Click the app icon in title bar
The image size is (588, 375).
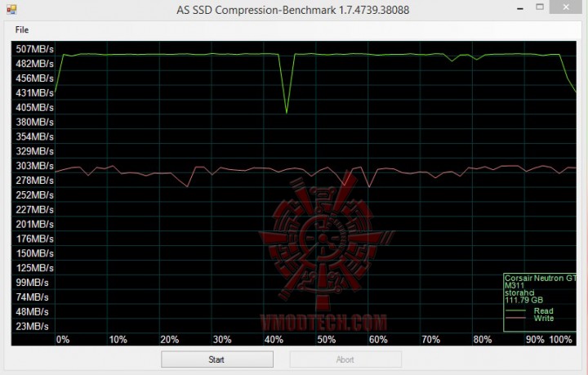coord(11,9)
